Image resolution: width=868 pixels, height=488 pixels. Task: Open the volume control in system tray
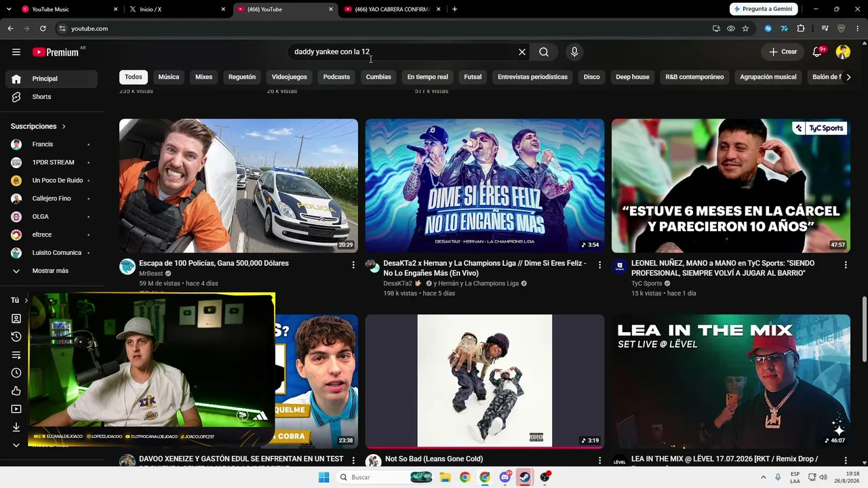823,477
